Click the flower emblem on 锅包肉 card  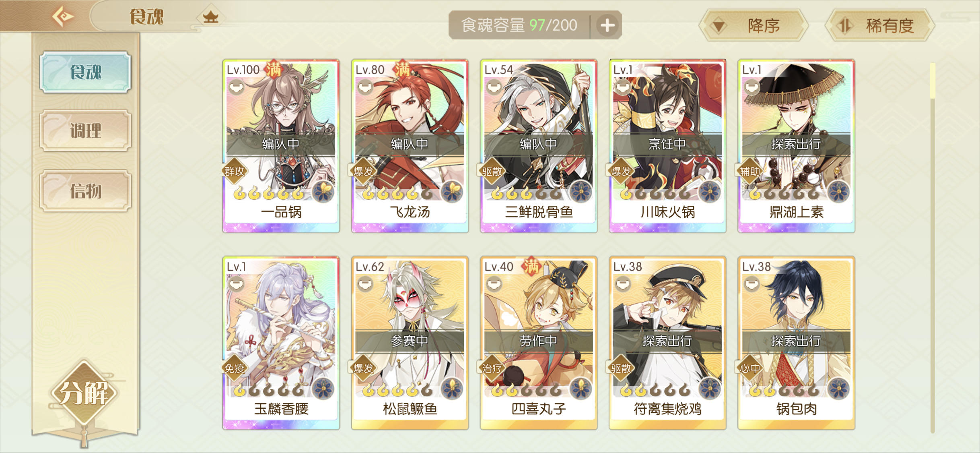click(x=838, y=388)
